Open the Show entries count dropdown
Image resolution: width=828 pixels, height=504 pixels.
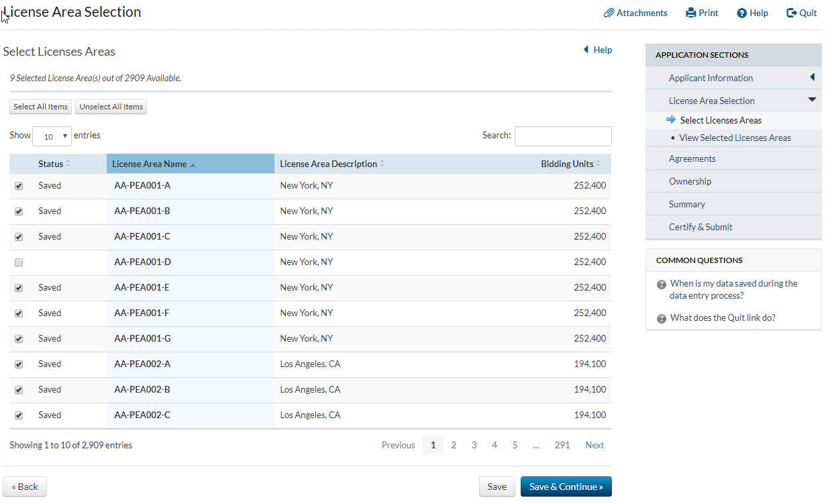tap(52, 136)
